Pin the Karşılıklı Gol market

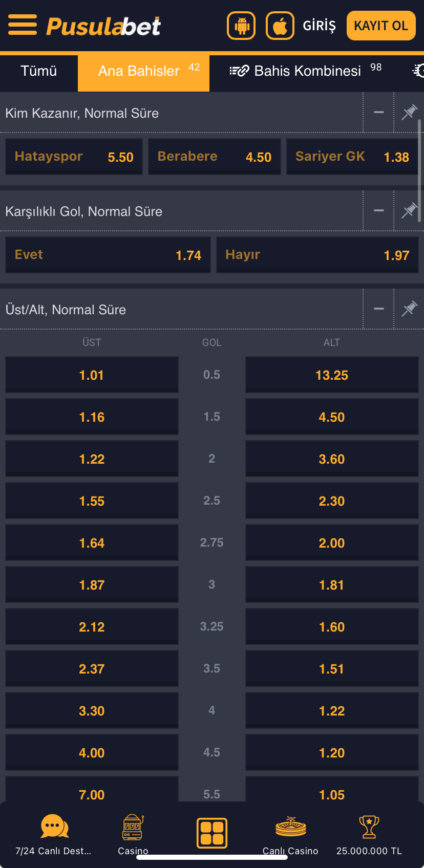(x=409, y=210)
